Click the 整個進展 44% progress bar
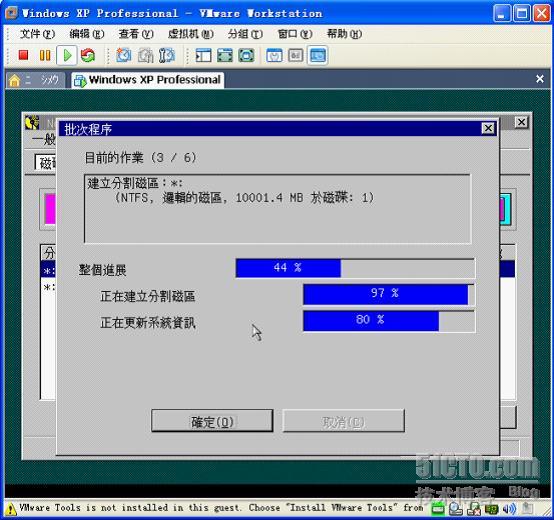This screenshot has height=520, width=554. 355,268
